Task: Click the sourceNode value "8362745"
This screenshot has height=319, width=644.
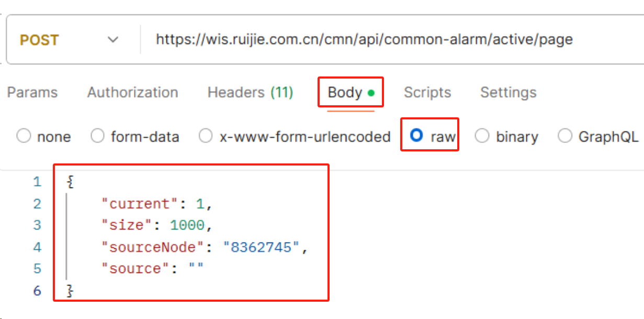Action: [x=262, y=247]
